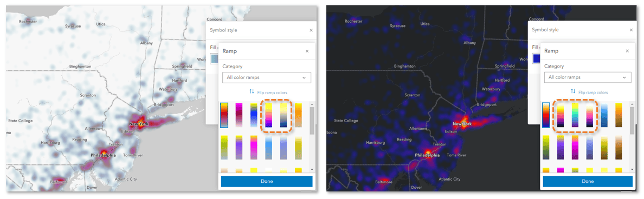Close the left Ramp panel
Screen dimensions: 644x199
[307, 51]
